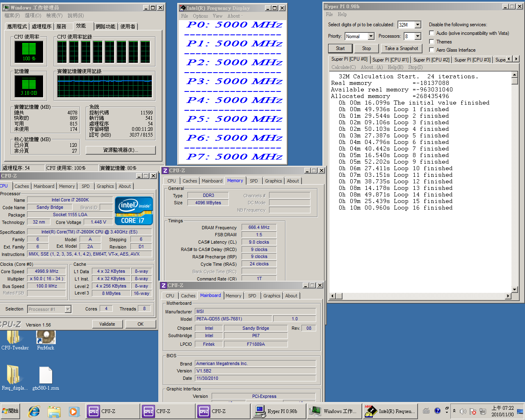
Task: Open the Freq_displa... desktop folder
Action: click(x=15, y=378)
